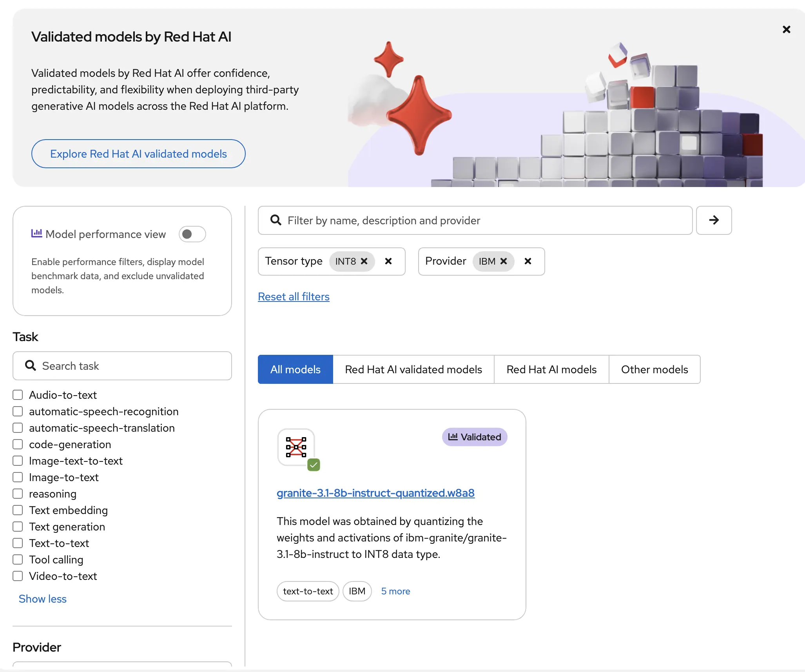Check the automatic-speech-translation task
This screenshot has height=672, width=805.
(18, 428)
